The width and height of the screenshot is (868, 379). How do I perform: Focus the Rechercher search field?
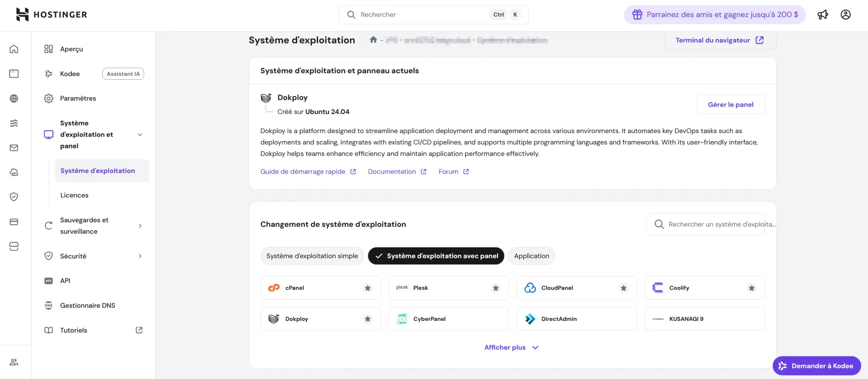433,15
